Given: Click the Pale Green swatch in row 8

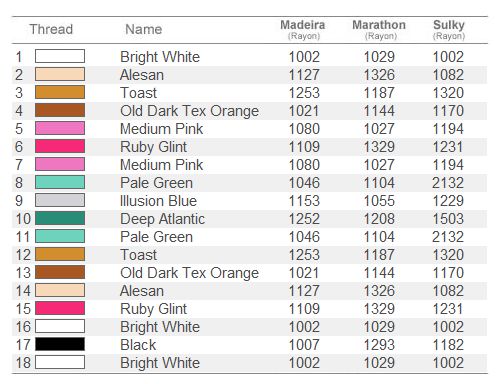Looking at the screenshot, I should (60, 182).
